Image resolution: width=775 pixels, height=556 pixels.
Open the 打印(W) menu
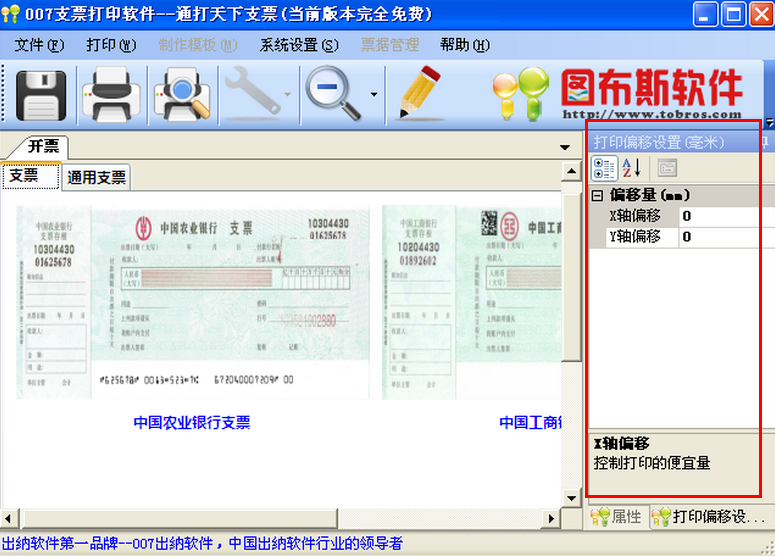pyautogui.click(x=111, y=45)
